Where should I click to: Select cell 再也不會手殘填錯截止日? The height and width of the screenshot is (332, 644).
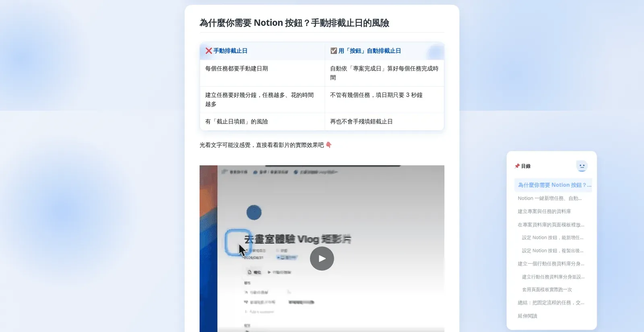384,122
